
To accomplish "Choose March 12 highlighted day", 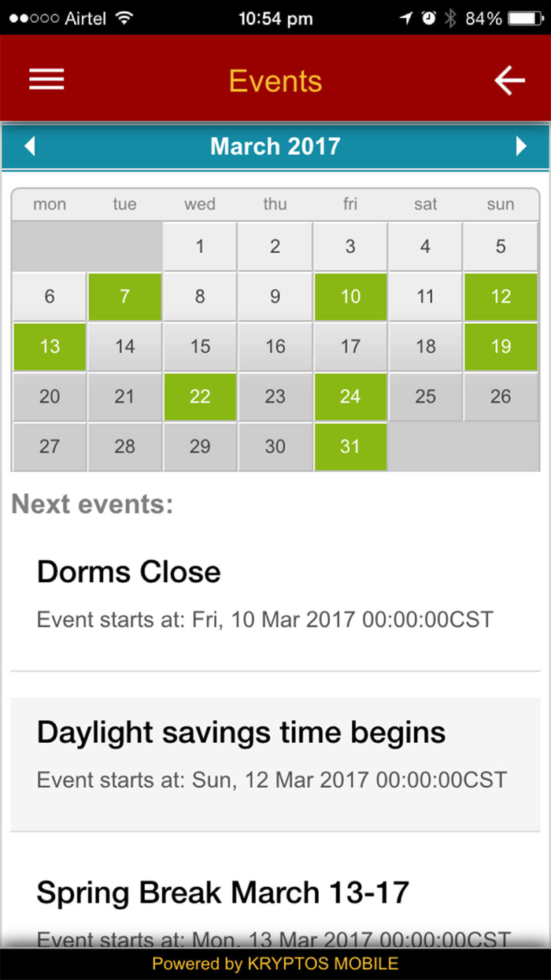I will tap(501, 297).
